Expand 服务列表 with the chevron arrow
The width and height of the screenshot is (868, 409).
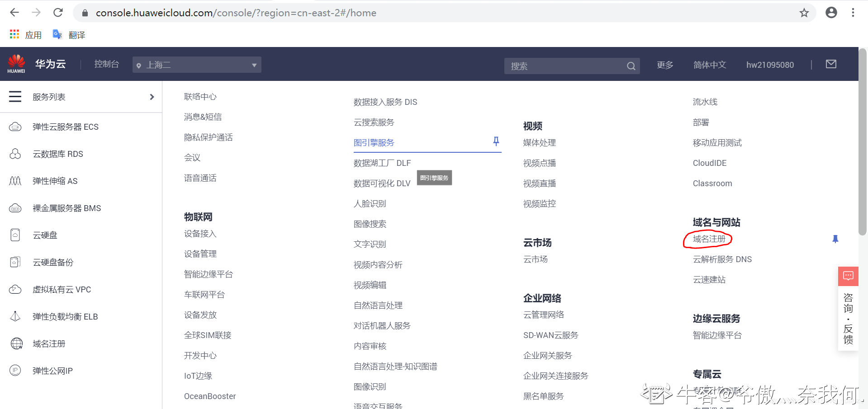152,97
